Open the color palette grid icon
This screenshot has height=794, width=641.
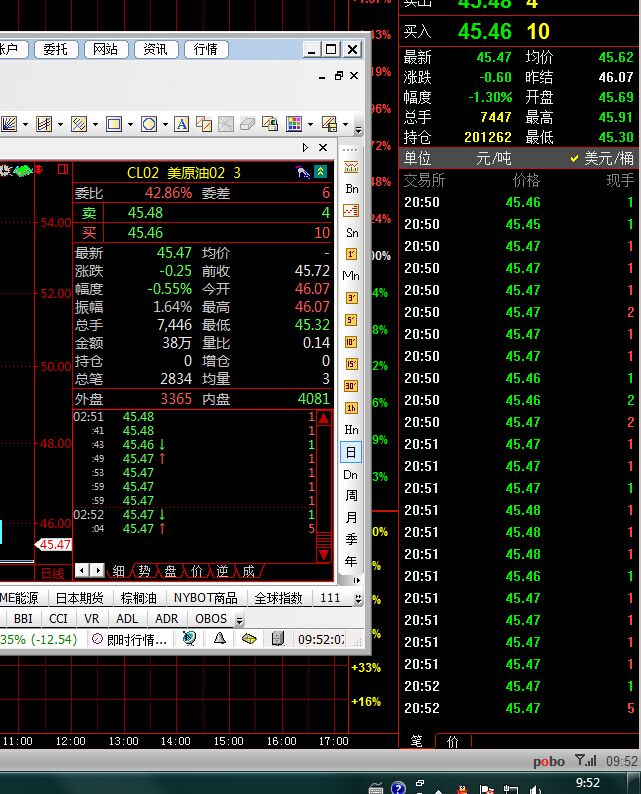[x=294, y=124]
